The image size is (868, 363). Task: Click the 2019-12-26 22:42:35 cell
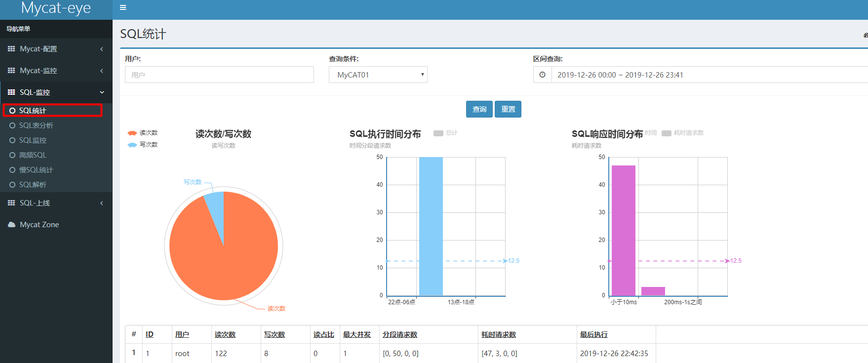click(616, 353)
